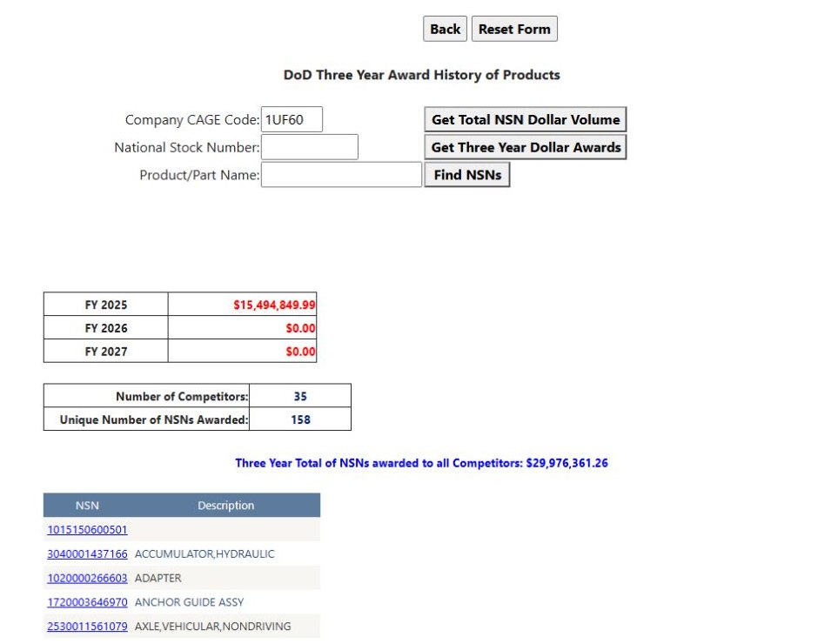Open NSN link 1720003646970
Image resolution: width=818 pixels, height=644 pixels.
pyautogui.click(x=87, y=602)
